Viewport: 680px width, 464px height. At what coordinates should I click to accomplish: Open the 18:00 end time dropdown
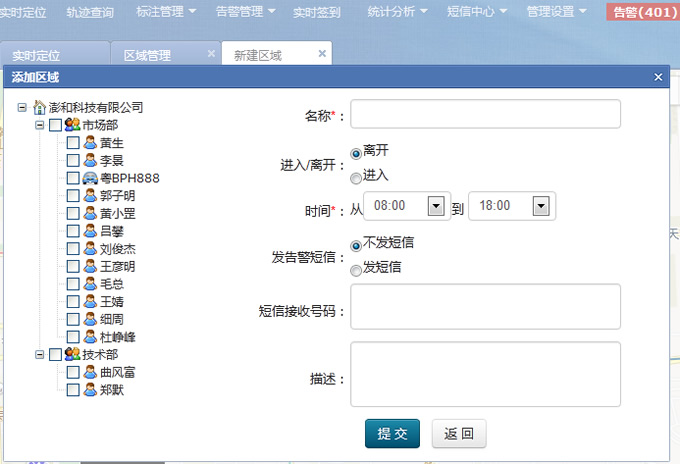pos(541,206)
